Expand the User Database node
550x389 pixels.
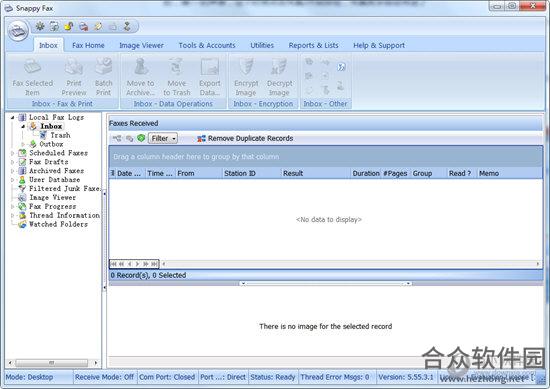[x=13, y=180]
